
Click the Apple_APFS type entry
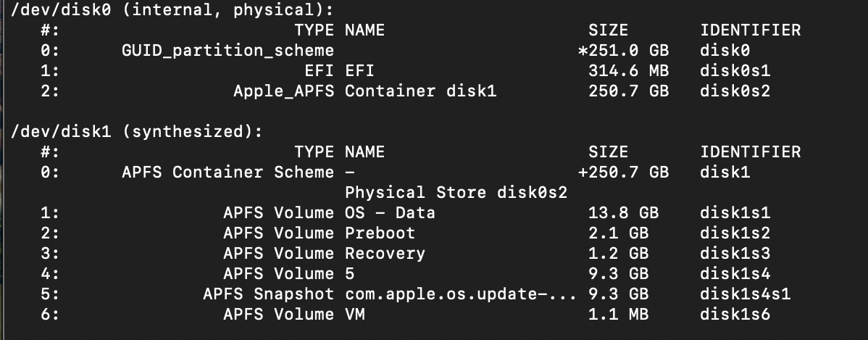point(283,91)
